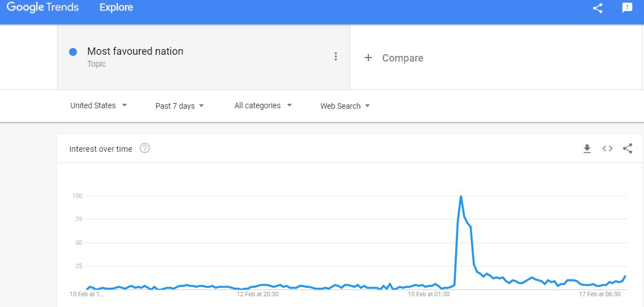Image resolution: width=644 pixels, height=307 pixels.
Task: Open the Past 7 days time range dropdown
Action: point(180,106)
